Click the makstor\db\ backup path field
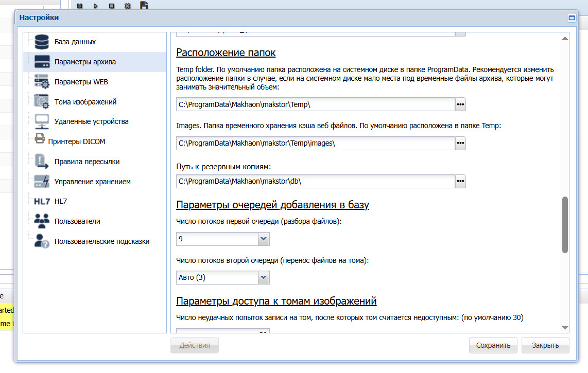 316,182
